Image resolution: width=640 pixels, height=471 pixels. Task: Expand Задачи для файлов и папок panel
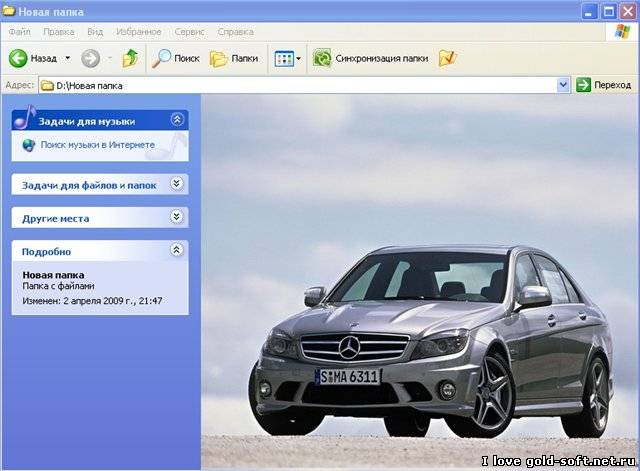point(176,184)
